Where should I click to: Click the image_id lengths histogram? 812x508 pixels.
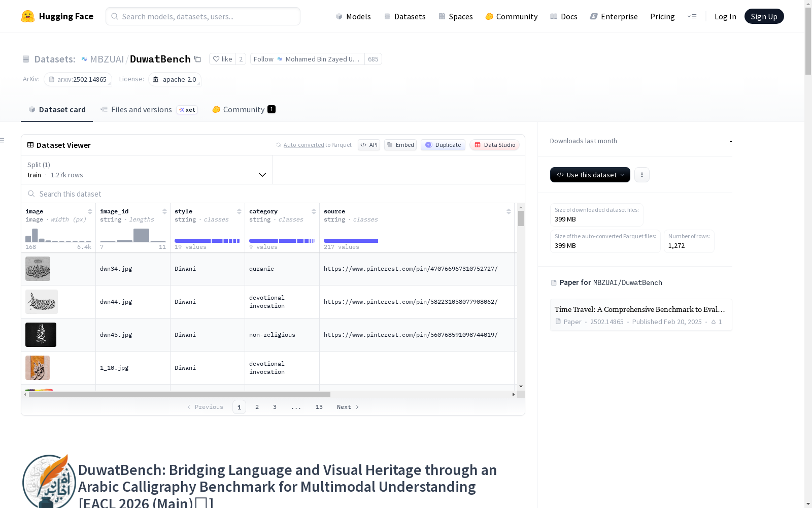pyautogui.click(x=133, y=235)
